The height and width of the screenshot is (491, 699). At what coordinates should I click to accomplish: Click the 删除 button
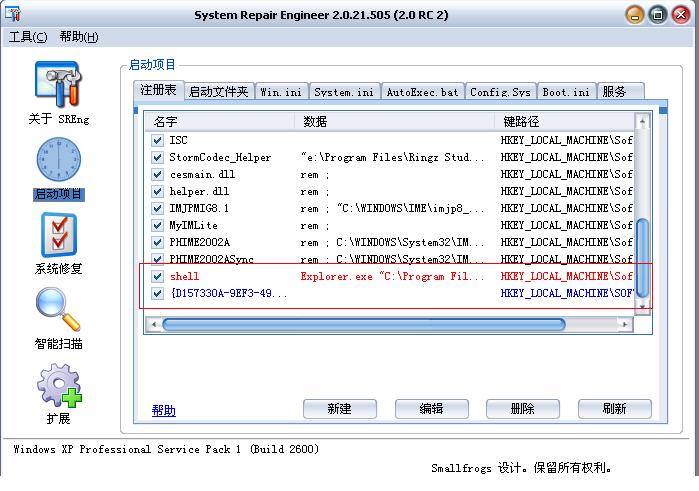[x=522, y=409]
